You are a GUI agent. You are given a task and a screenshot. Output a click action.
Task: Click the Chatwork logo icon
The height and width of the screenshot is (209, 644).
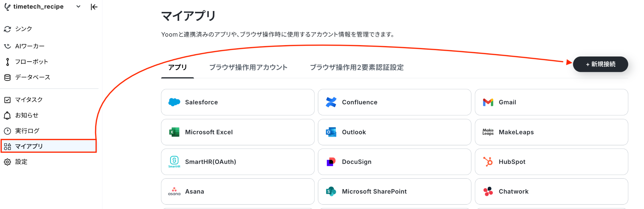point(488,191)
